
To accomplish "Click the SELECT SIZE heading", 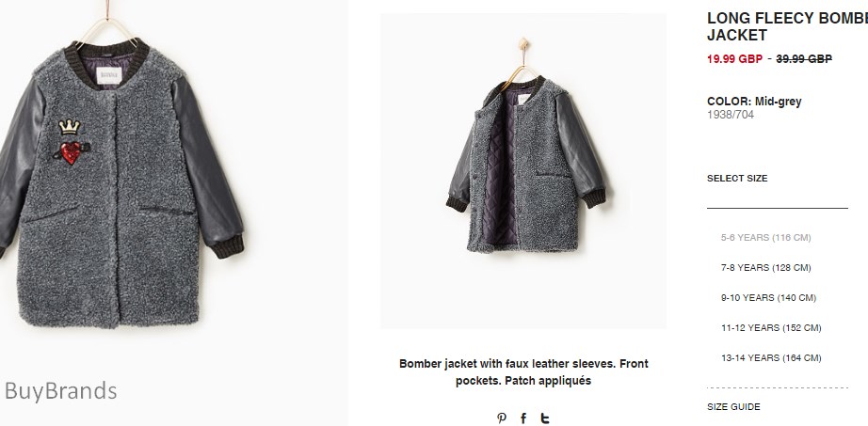I will click(737, 178).
